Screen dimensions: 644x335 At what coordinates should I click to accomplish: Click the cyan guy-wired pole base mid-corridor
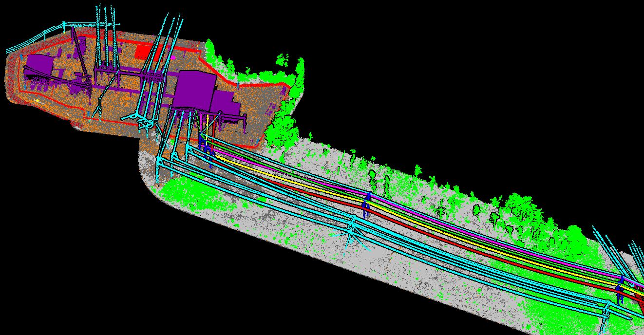[353, 233]
